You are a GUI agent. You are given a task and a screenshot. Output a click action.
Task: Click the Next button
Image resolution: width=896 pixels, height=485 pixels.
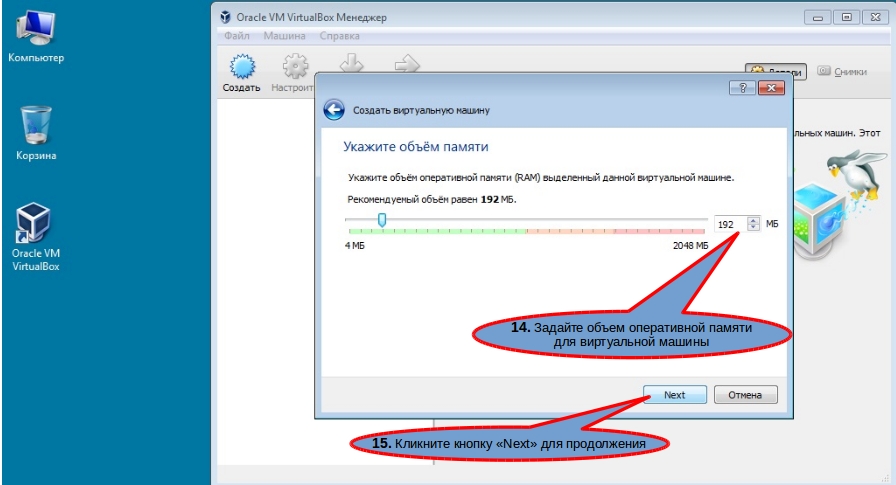675,395
